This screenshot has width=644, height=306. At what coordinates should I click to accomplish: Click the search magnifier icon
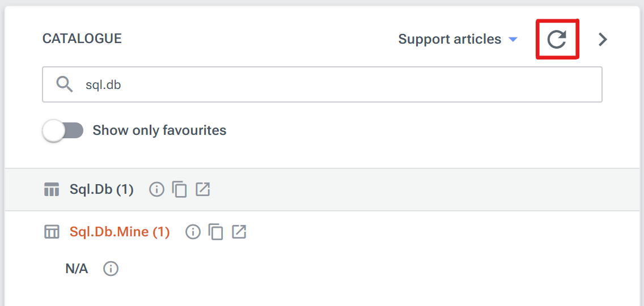coord(65,84)
